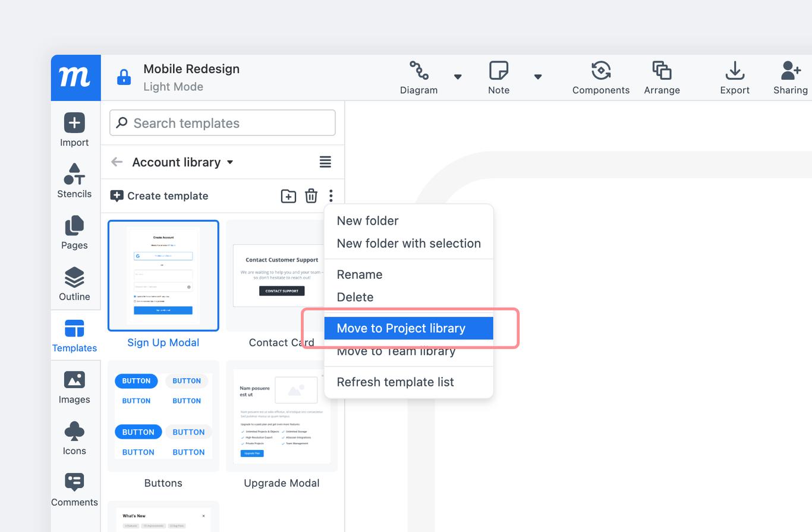The image size is (812, 532).
Task: Select the Buttons template thumbnail
Action: 163,416
